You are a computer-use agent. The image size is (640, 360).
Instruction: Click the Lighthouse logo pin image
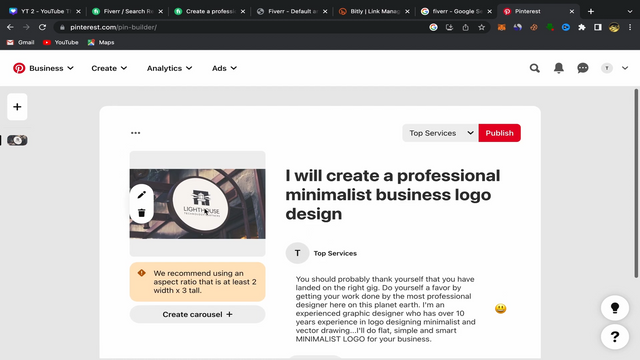tap(198, 204)
